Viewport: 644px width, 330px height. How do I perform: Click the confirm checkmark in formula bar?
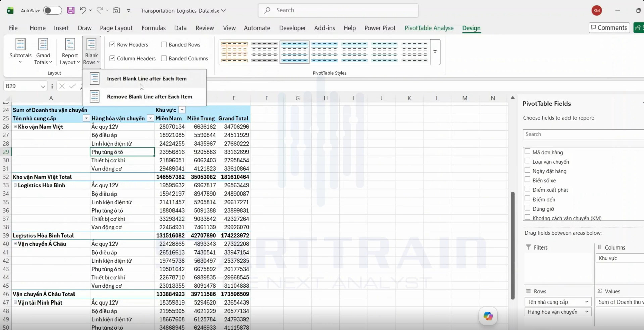(x=72, y=86)
